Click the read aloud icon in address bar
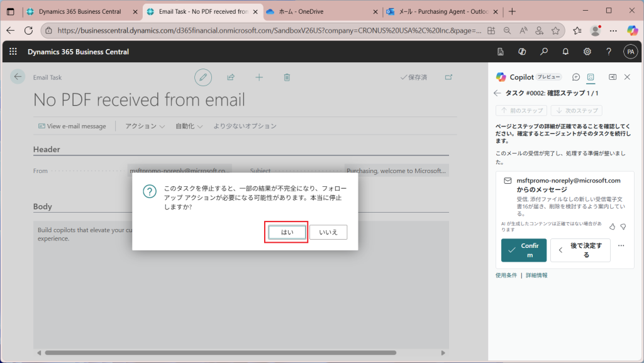This screenshot has height=363, width=644. 523,30
